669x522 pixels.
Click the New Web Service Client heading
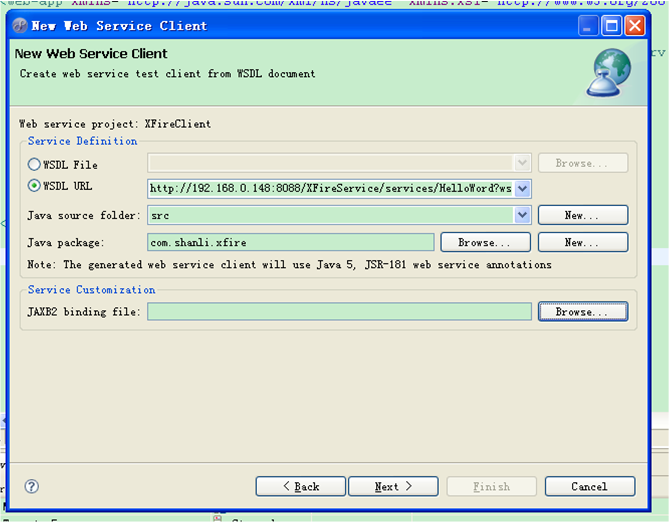pos(91,53)
